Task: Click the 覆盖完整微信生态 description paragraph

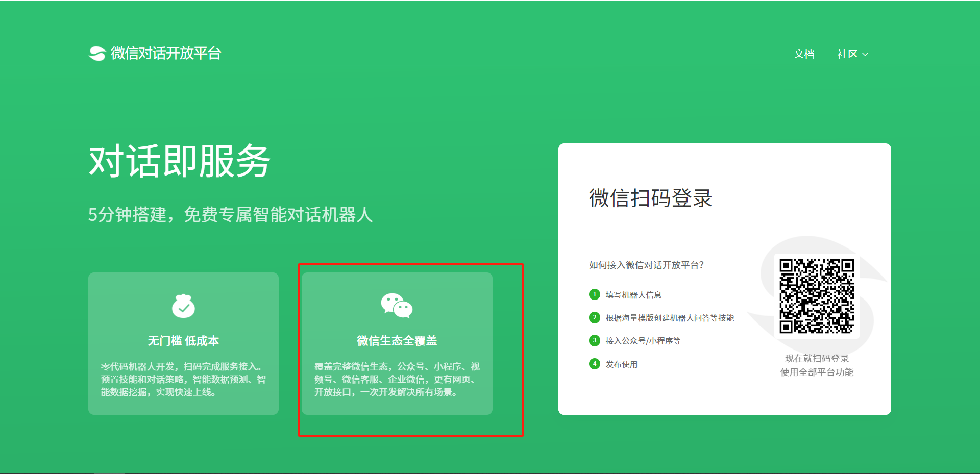Action: (x=397, y=379)
